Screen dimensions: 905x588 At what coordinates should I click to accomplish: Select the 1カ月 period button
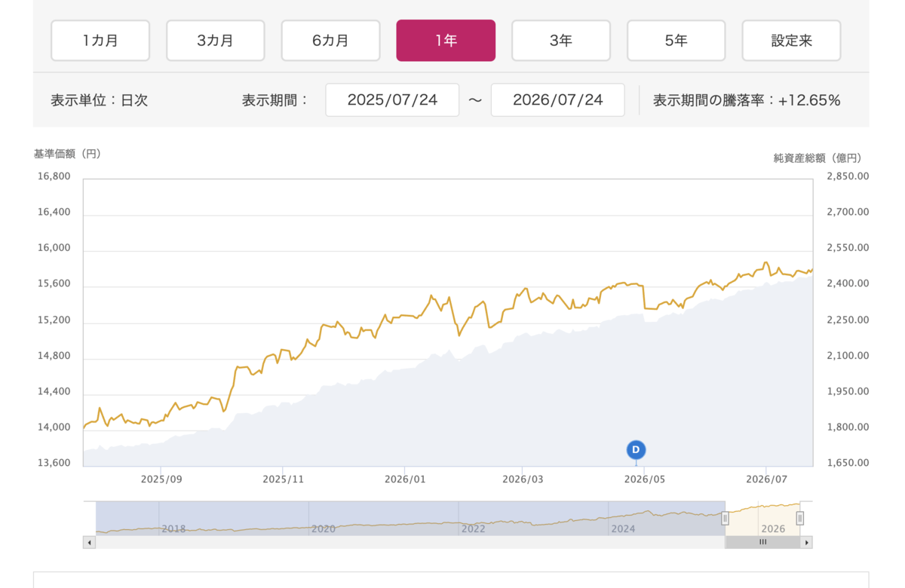tap(100, 41)
